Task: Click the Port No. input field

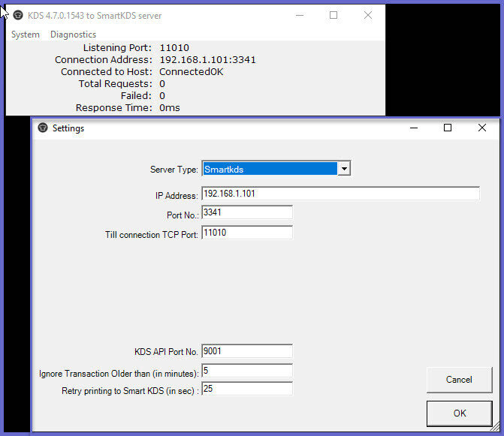Action: pos(247,212)
